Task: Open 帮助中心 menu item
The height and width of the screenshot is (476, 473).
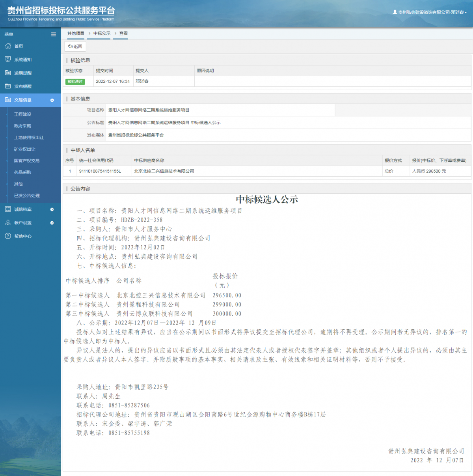Action: [x=23, y=236]
